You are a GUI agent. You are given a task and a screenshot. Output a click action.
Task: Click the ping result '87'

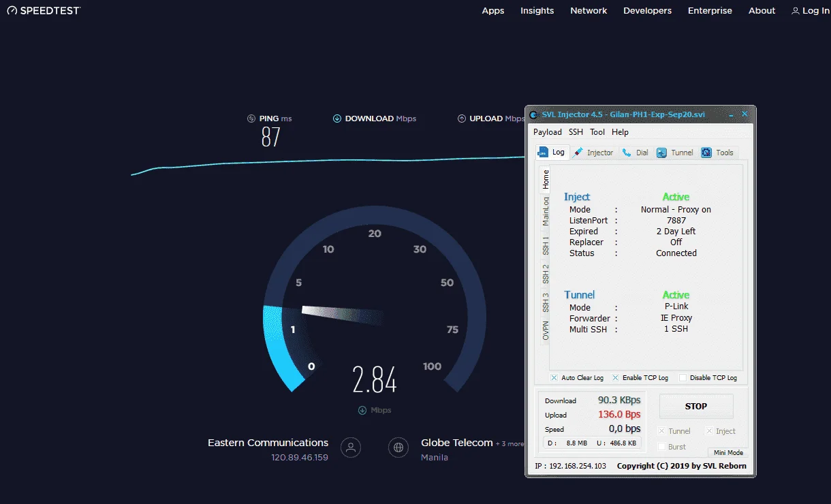pos(271,138)
